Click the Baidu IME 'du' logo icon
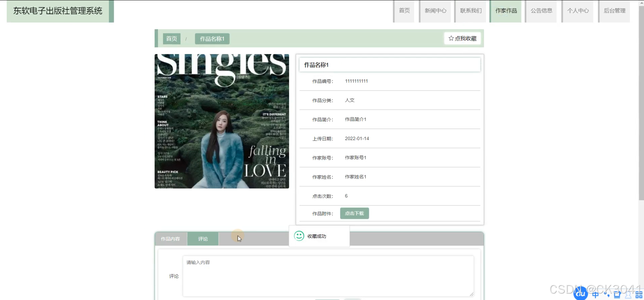Image resolution: width=644 pixels, height=300 pixels. (581, 294)
